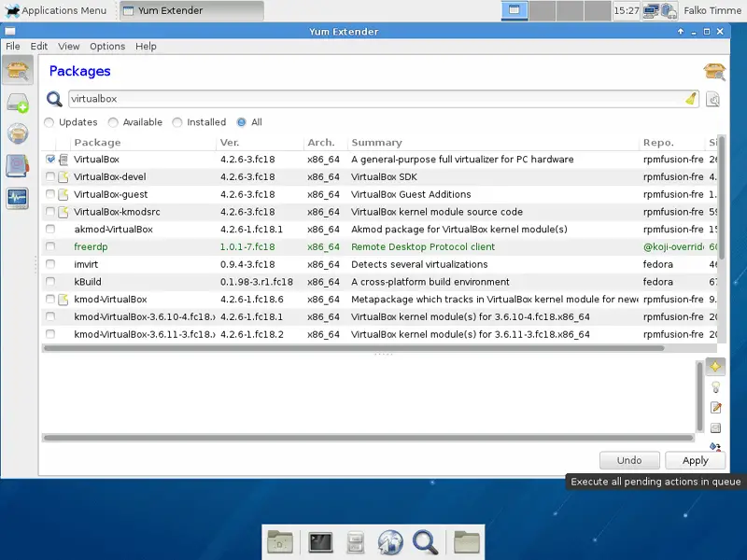The width and height of the screenshot is (747, 560).
Task: Sort by the Summary column header
Action: [x=493, y=143]
